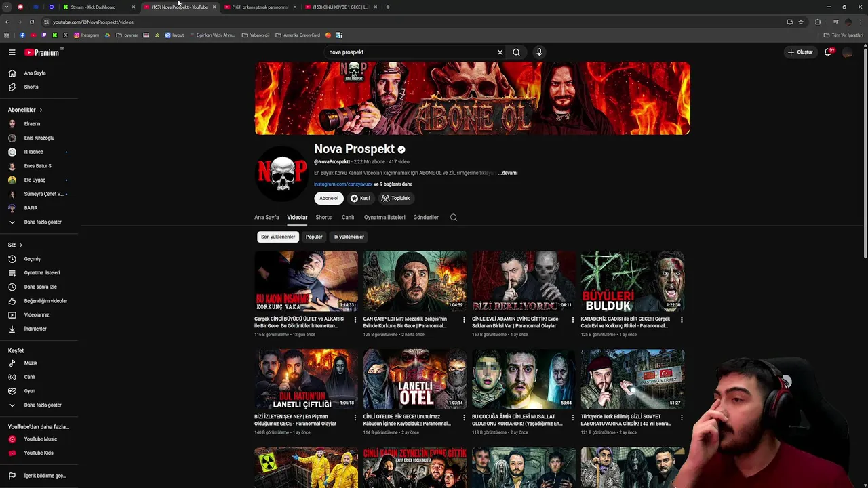The width and height of the screenshot is (868, 488).
Task: Open Türkiye'de Terk Edilmiş GİZLİ SOVYET video title
Action: (x=626, y=420)
